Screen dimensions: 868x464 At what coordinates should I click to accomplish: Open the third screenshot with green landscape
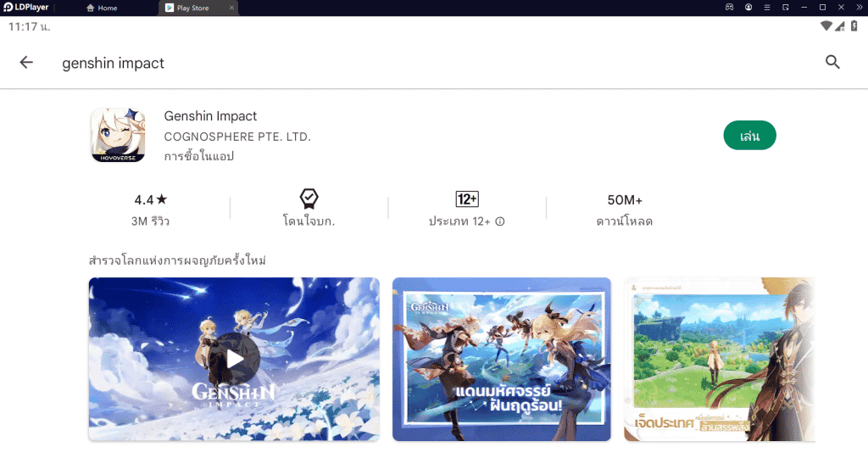720,359
